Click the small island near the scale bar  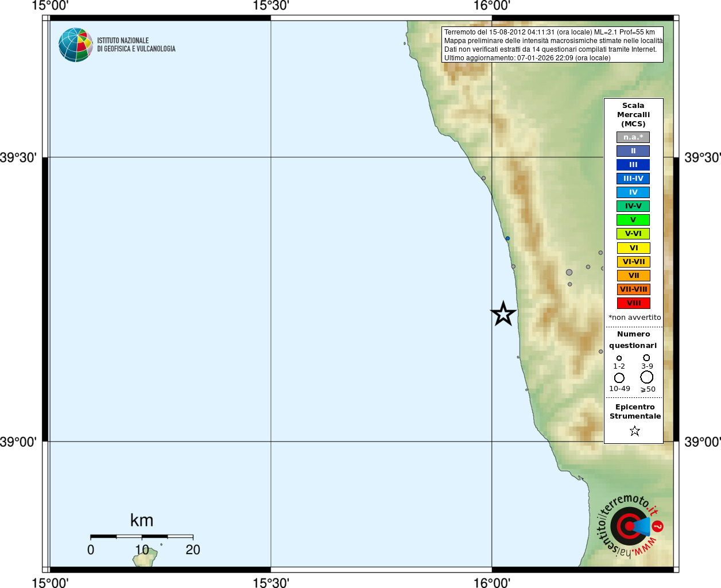point(146,558)
